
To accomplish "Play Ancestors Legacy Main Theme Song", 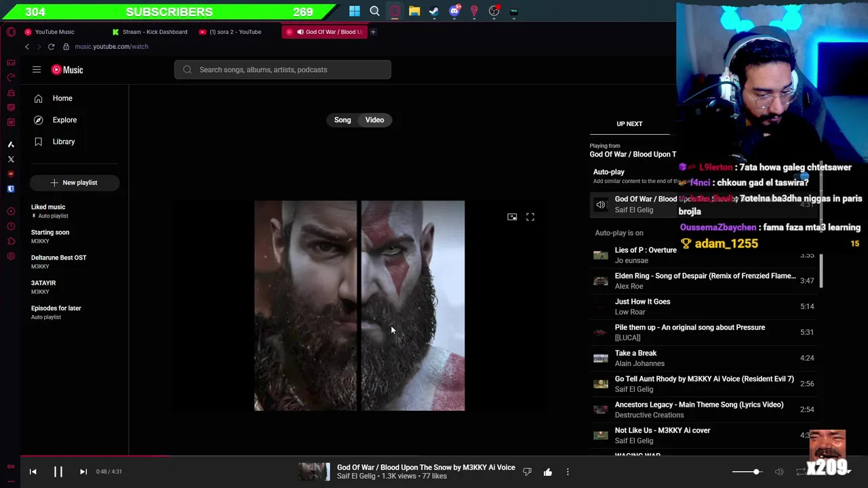I will click(x=704, y=409).
